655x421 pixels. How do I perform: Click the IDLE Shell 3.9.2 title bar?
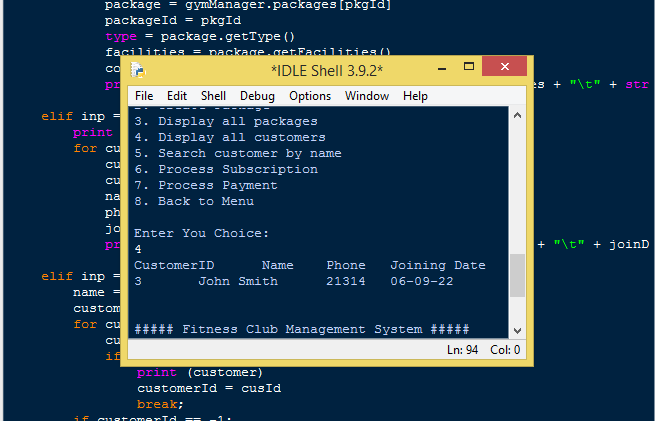click(327, 71)
